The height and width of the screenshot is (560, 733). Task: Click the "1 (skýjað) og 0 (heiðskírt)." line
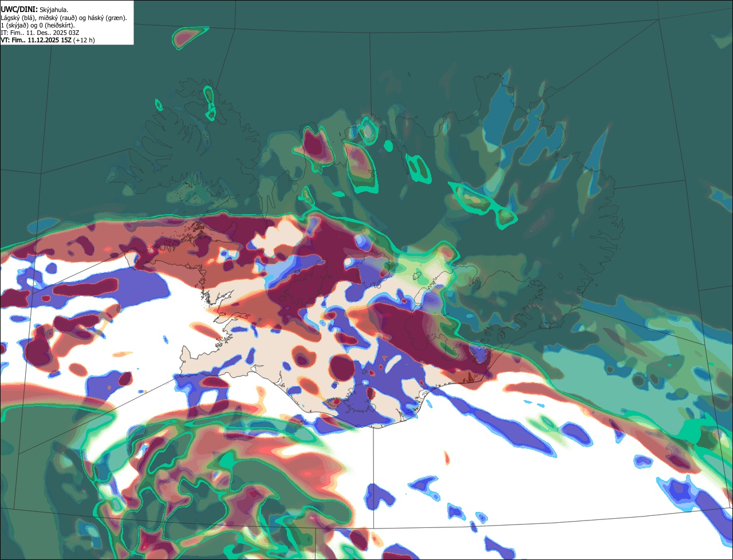tap(38, 26)
